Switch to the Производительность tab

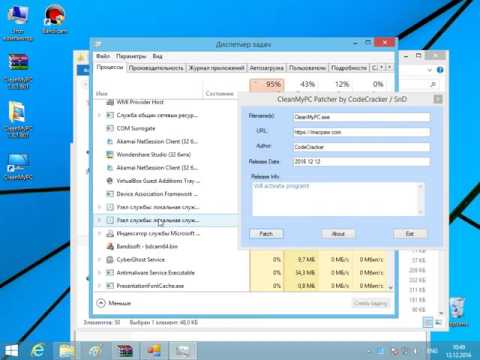coord(156,68)
